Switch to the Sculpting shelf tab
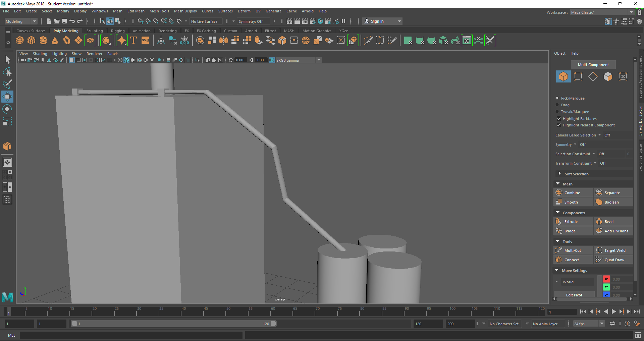The image size is (644, 341). 95,31
